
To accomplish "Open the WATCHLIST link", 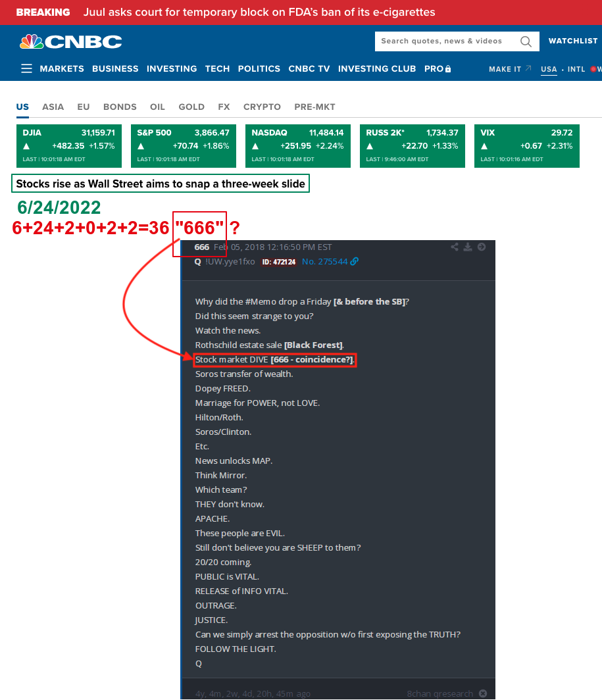I will (573, 41).
